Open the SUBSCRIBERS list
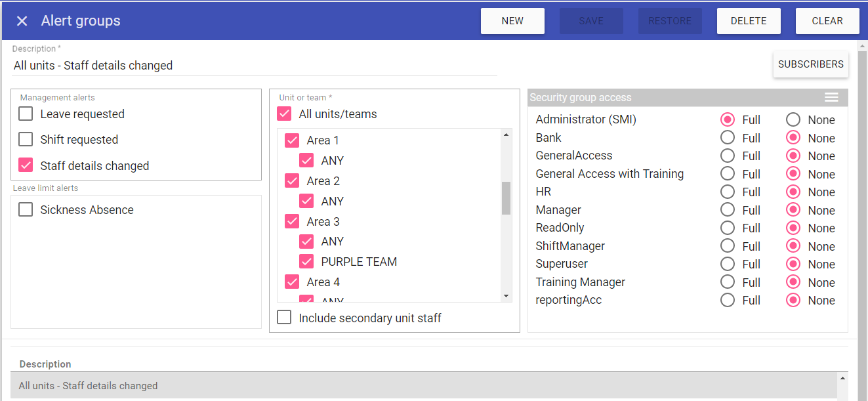The image size is (868, 401). [810, 64]
